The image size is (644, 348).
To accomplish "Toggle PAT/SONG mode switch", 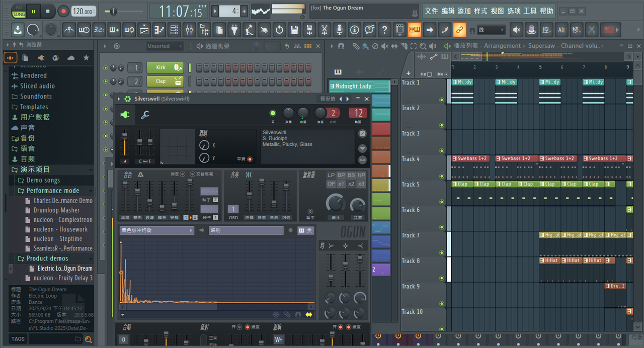I will (19, 11).
